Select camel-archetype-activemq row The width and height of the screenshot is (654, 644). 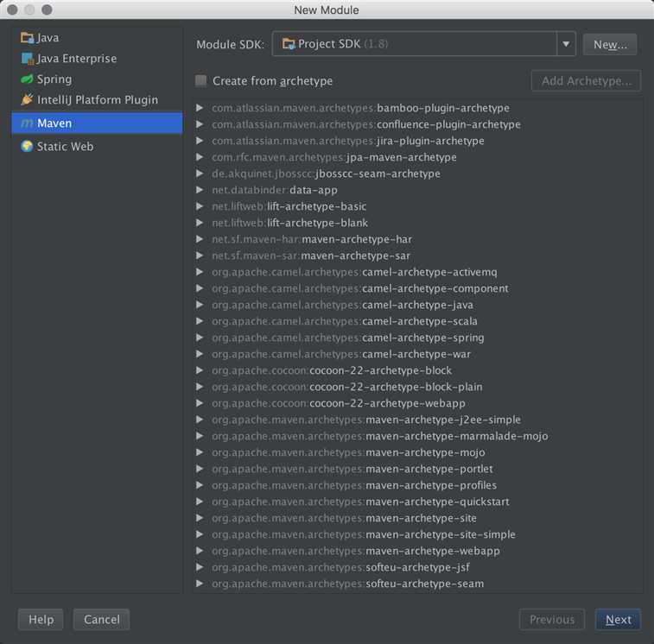tap(418, 272)
